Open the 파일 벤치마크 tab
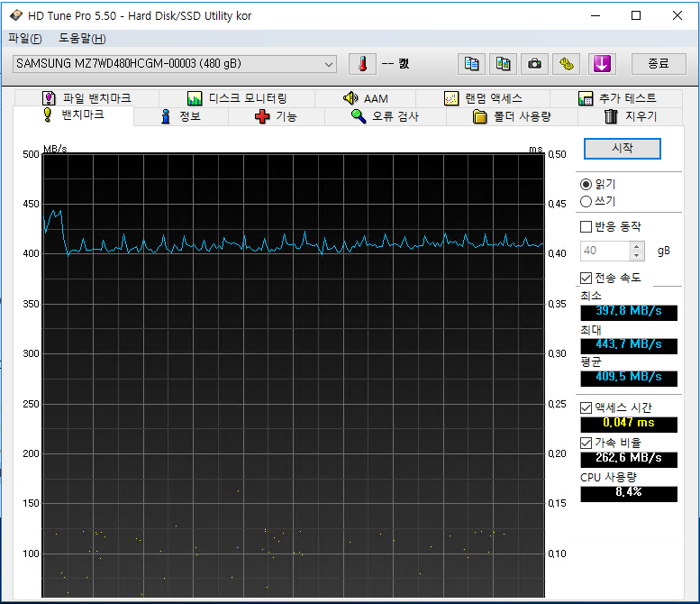Image resolution: width=700 pixels, height=604 pixels. pos(86,98)
